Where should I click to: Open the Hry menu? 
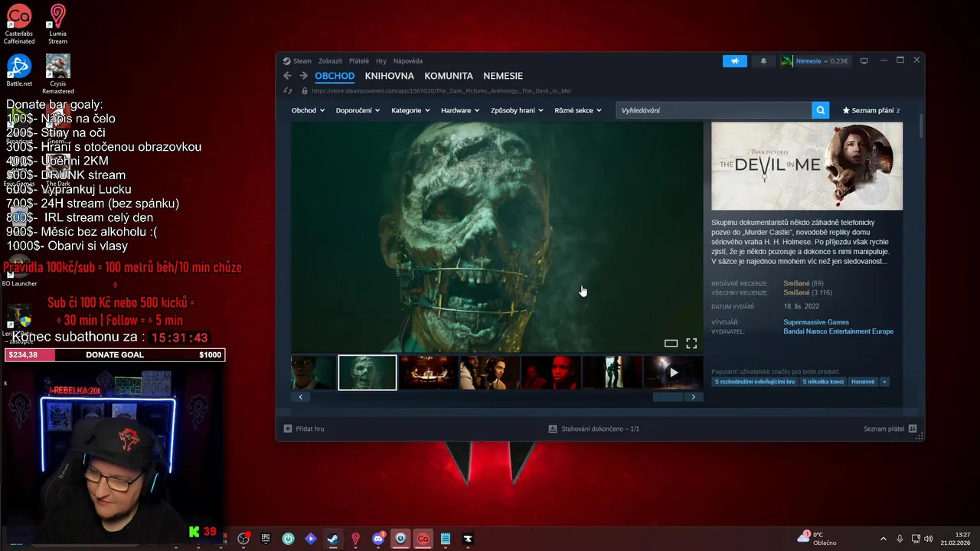[x=381, y=61]
